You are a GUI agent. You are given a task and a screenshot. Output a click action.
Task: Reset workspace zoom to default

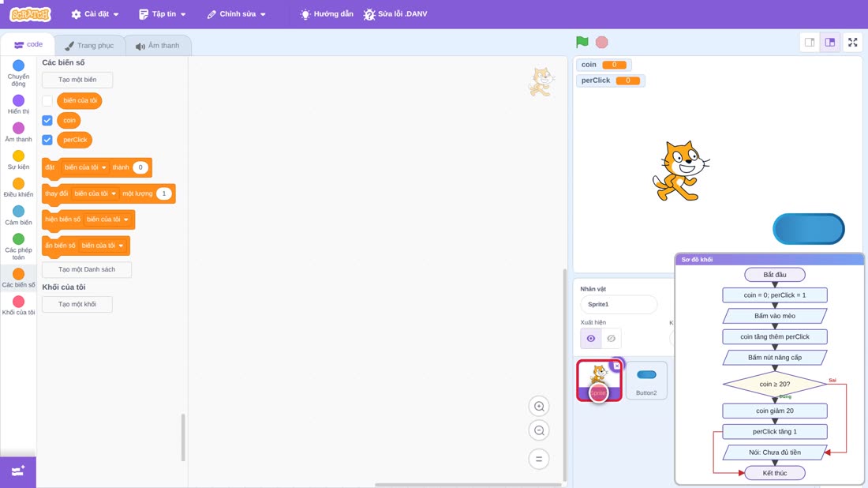click(539, 459)
